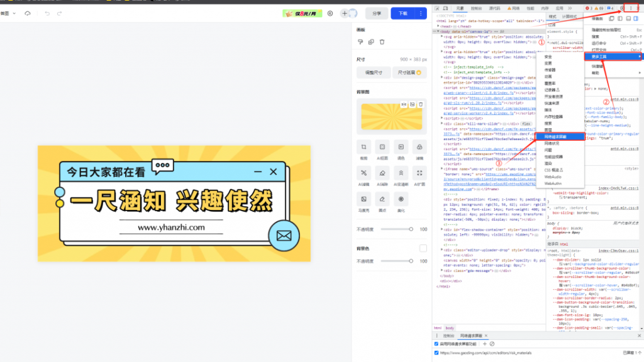Toggle the enable network request blocking checkbox
The height and width of the screenshot is (362, 644).
pyautogui.click(x=436, y=344)
